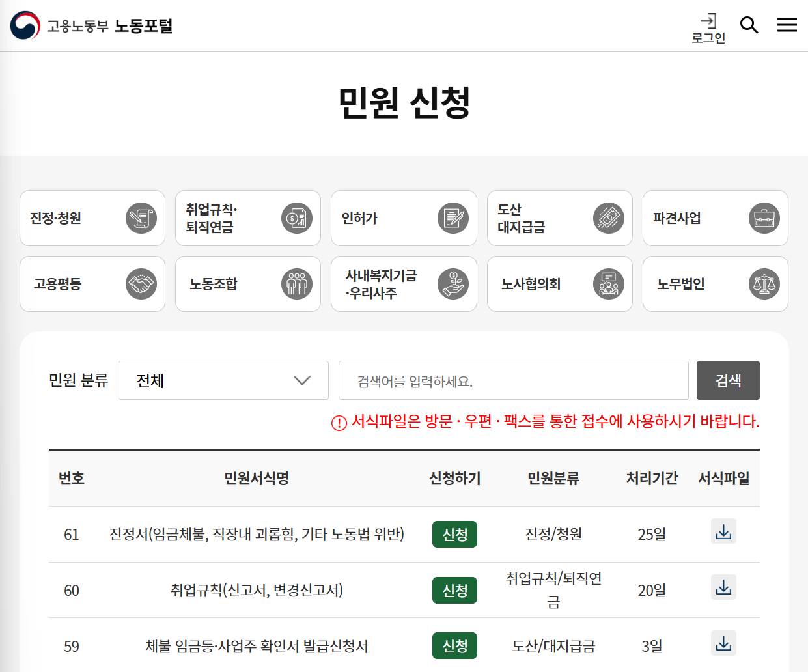Click the 인허가 category icon
This screenshot has width=808, height=672.
tap(453, 218)
